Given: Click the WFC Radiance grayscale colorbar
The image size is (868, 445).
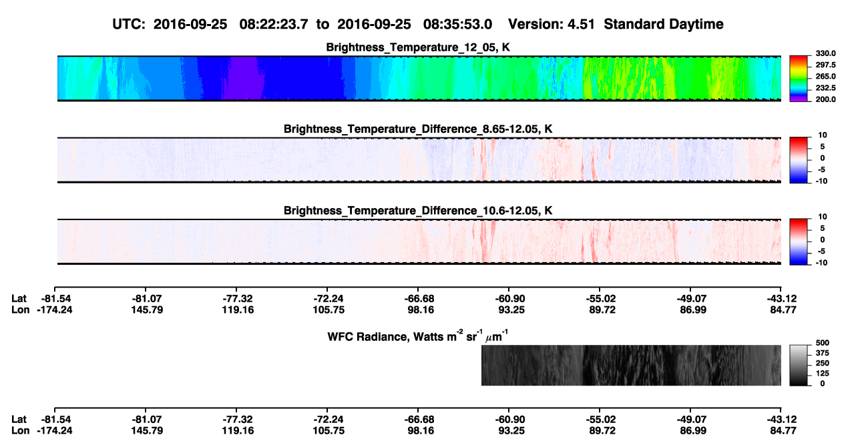Looking at the screenshot, I should (799, 366).
